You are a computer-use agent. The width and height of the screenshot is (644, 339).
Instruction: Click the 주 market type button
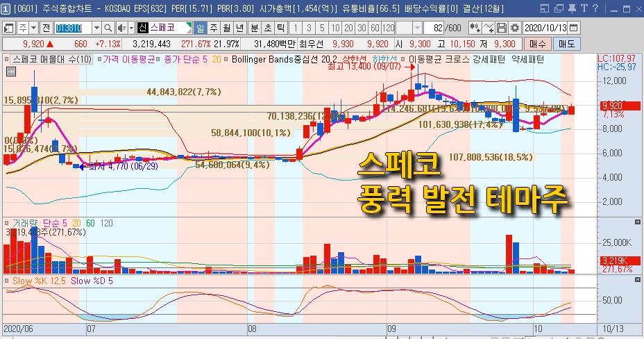tap(23, 28)
